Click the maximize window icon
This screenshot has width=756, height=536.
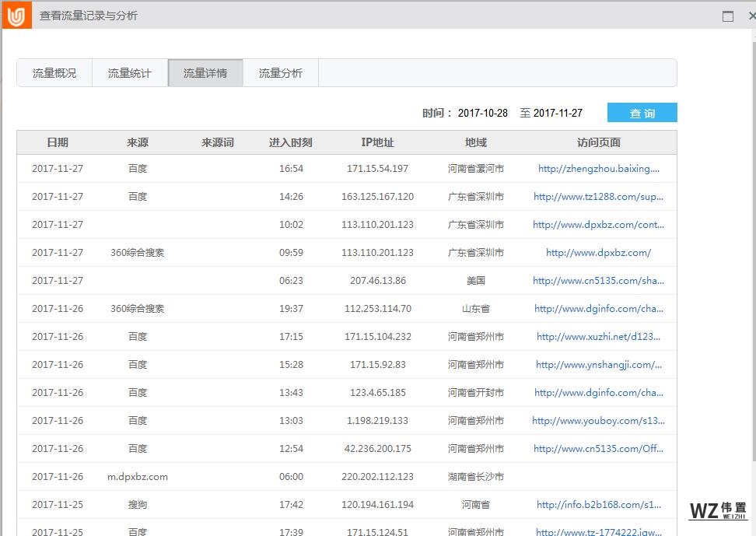pyautogui.click(x=727, y=15)
